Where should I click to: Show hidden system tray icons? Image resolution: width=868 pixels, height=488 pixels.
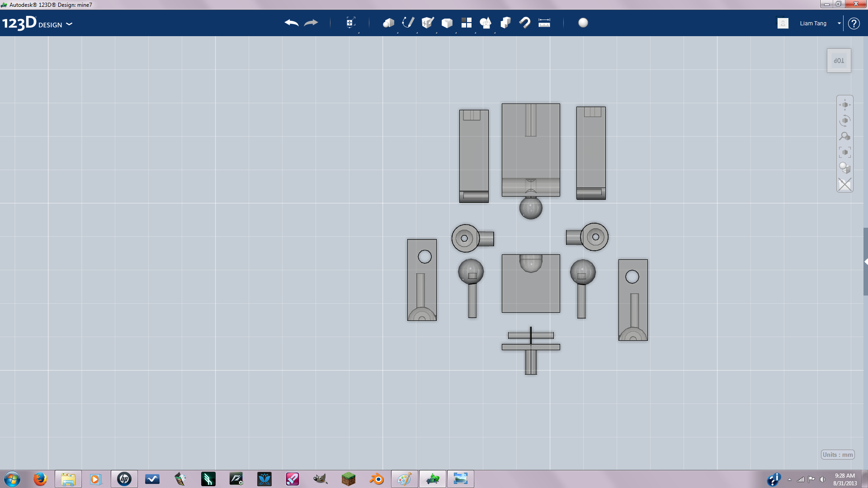(x=789, y=479)
